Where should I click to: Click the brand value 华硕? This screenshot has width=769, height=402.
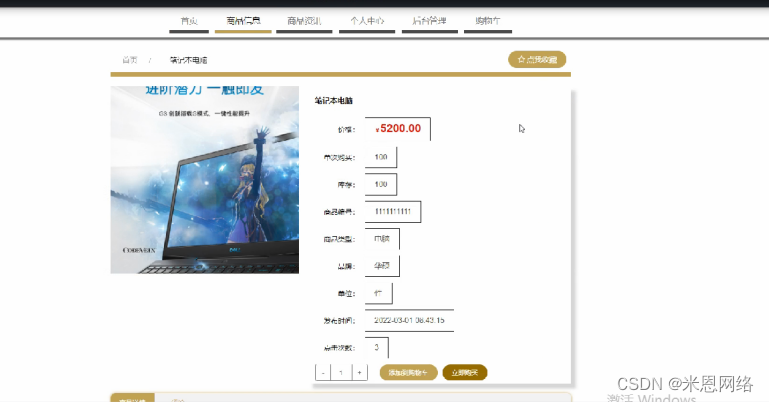coord(382,266)
